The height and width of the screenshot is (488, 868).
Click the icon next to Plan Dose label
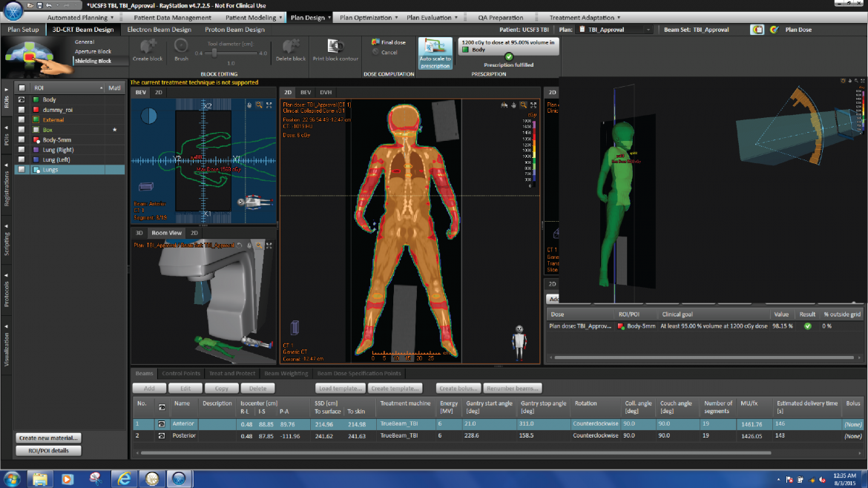click(757, 30)
